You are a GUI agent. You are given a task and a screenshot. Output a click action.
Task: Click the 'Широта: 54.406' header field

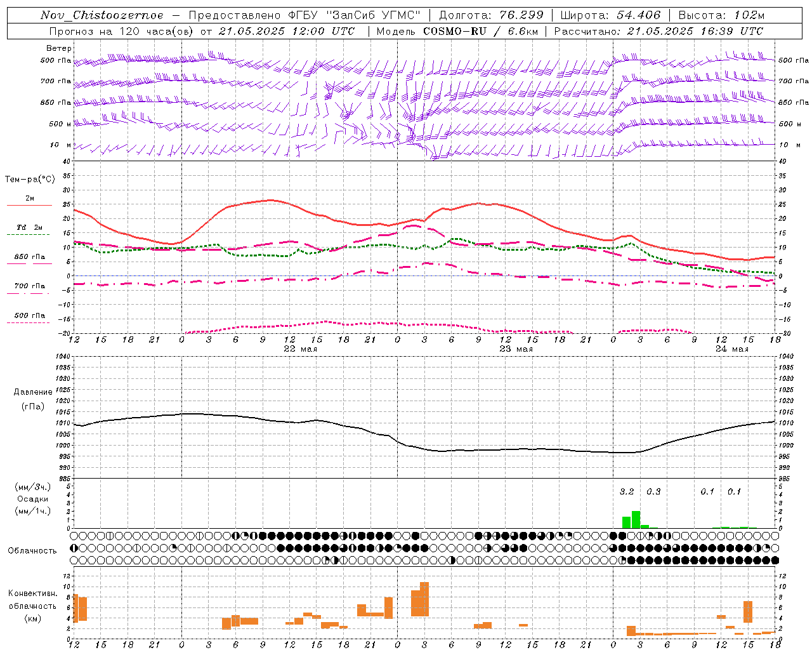tap(610, 15)
